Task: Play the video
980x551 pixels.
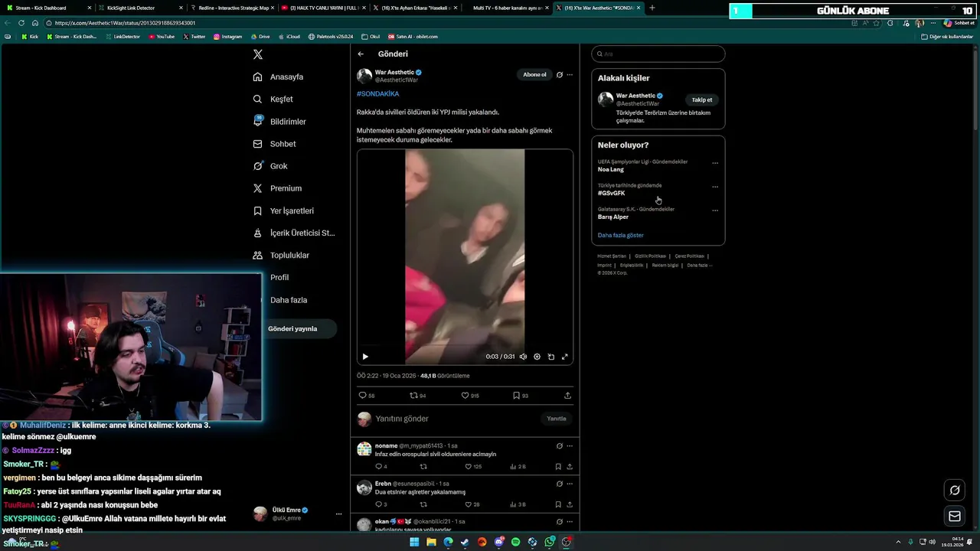Action: (365, 357)
